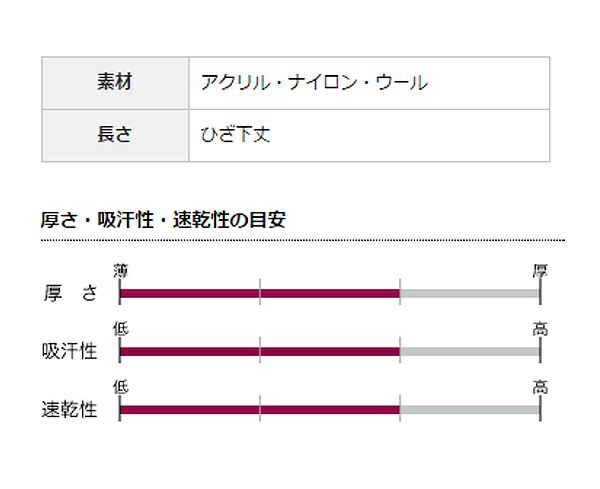This screenshot has width=600, height=489.
Task: Click the crimson filled part of 厚さ bar
Action: click(260, 293)
